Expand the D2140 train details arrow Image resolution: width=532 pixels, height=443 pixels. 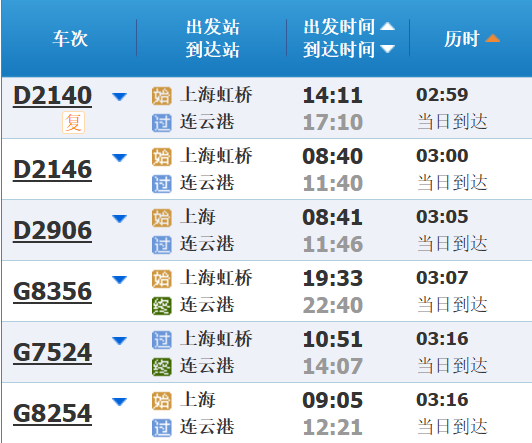click(x=119, y=97)
